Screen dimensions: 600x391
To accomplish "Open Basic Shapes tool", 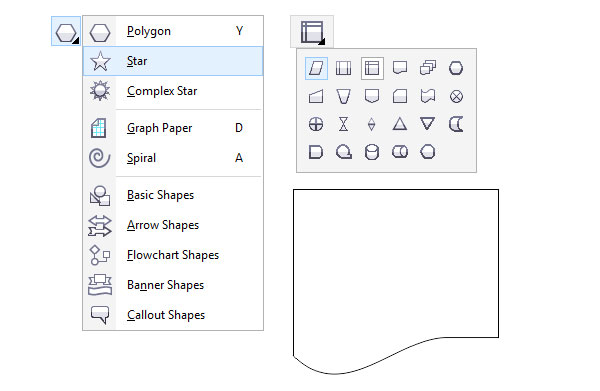I will tap(173, 195).
